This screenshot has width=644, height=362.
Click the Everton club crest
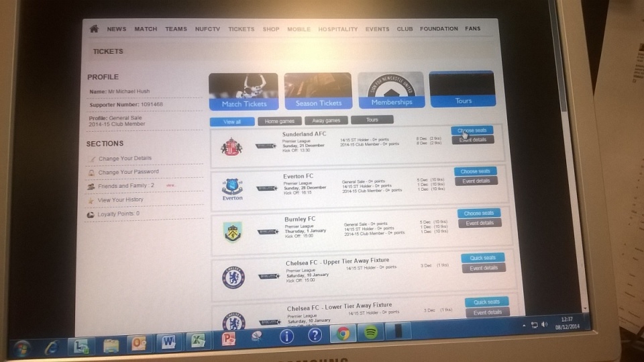(233, 189)
